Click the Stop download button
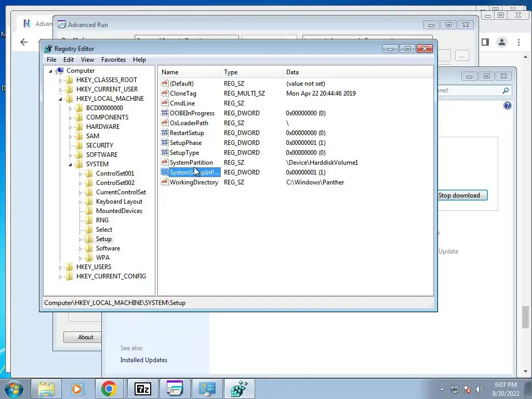This screenshot has width=532, height=399. [x=462, y=195]
